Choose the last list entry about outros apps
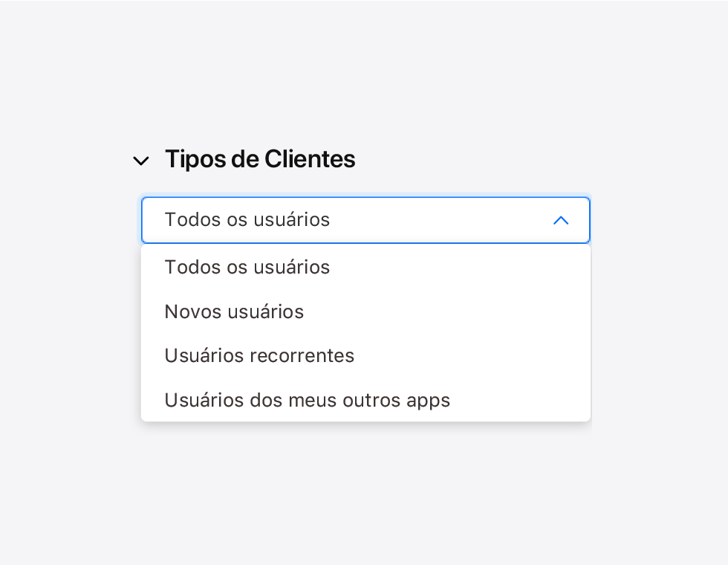 coord(365,400)
